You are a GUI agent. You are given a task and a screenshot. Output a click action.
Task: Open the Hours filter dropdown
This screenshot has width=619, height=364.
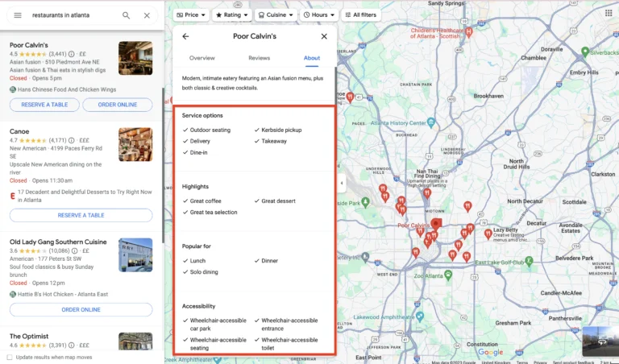(x=319, y=14)
